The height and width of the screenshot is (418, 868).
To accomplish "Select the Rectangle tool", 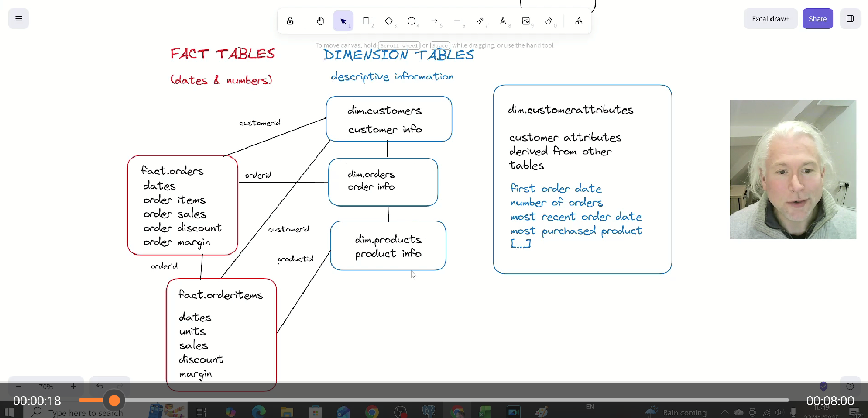I will tap(367, 21).
